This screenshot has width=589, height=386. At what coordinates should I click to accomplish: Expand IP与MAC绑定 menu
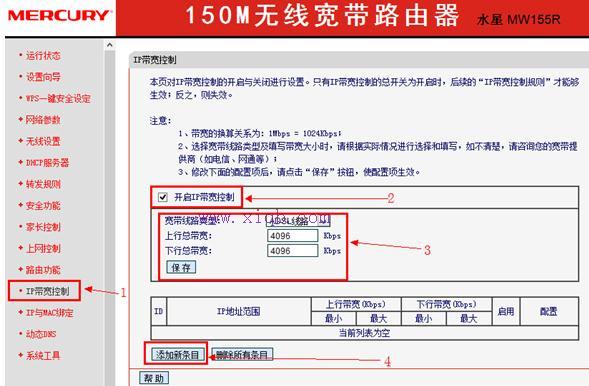point(49,312)
